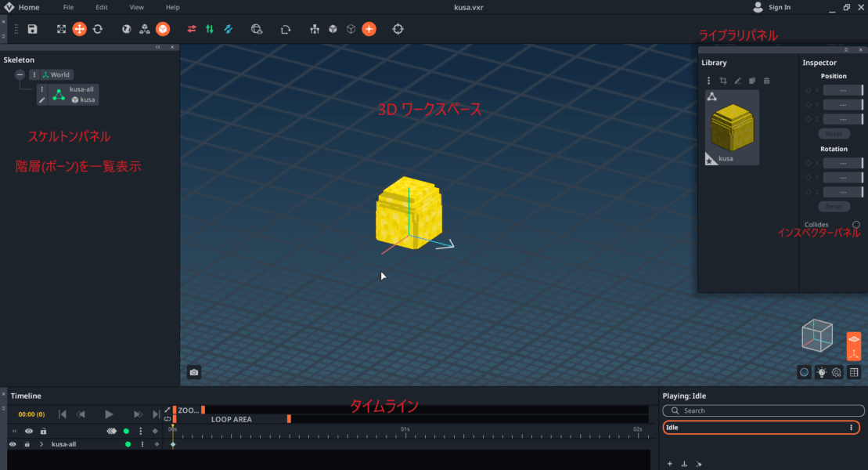Click the Save icon in the toolbar
The width and height of the screenshot is (868, 470).
click(x=33, y=30)
